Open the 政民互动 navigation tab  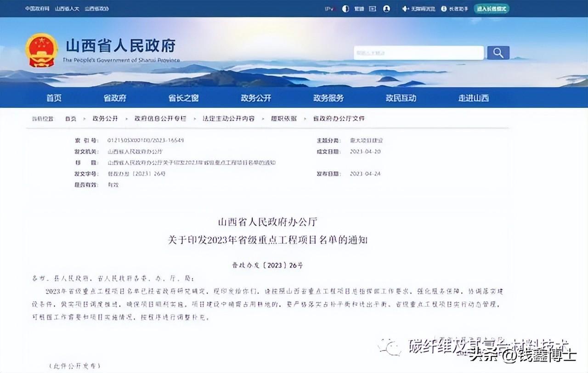point(401,98)
